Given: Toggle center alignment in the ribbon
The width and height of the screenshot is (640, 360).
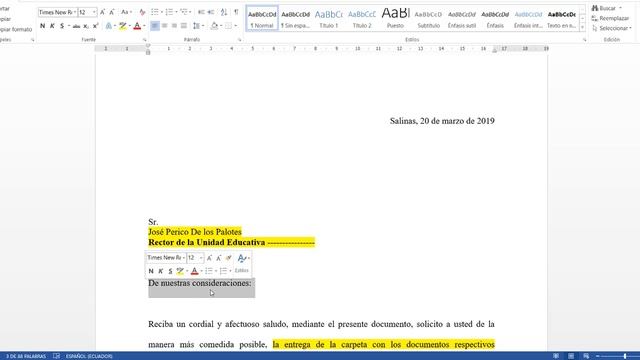Looking at the screenshot, I should click(164, 26).
